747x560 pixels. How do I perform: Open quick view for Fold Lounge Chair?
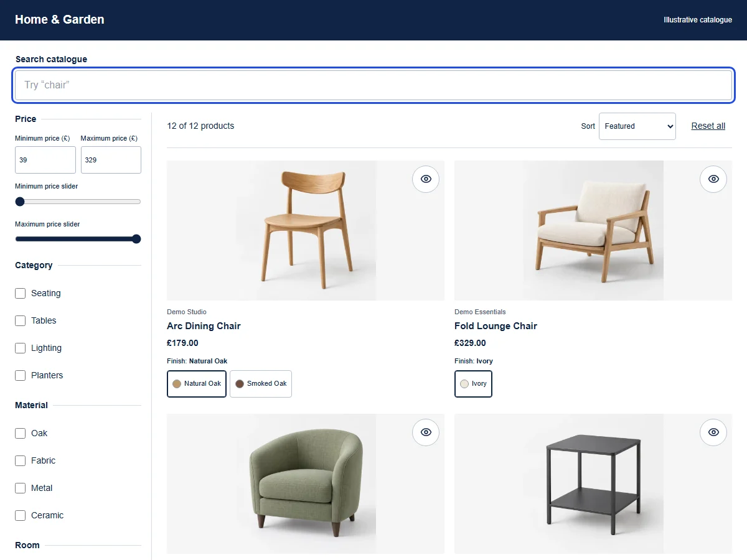pyautogui.click(x=713, y=179)
